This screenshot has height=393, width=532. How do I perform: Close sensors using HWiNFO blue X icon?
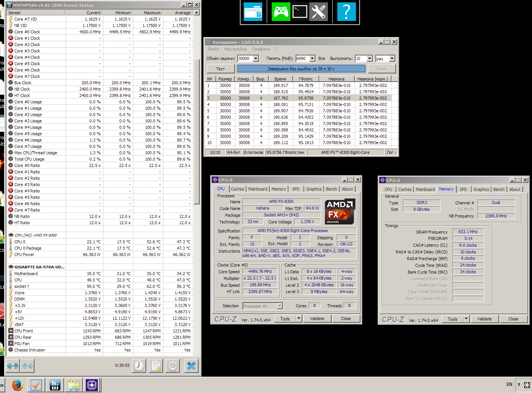191,366
